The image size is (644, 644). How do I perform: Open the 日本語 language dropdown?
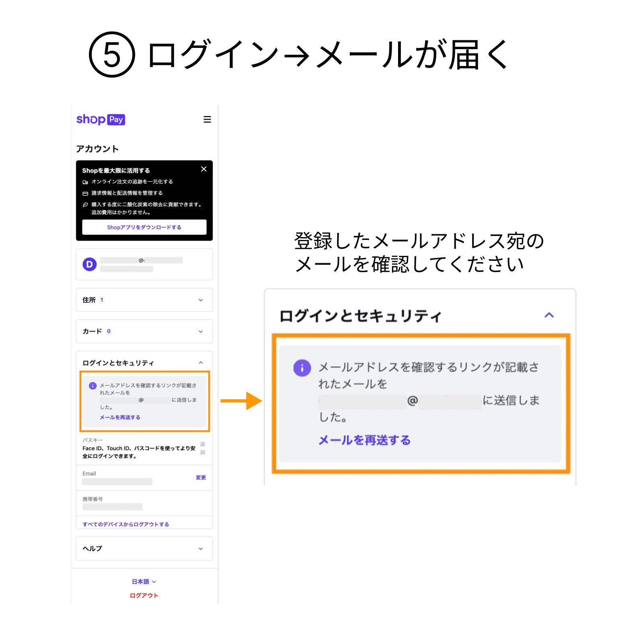pos(144,582)
